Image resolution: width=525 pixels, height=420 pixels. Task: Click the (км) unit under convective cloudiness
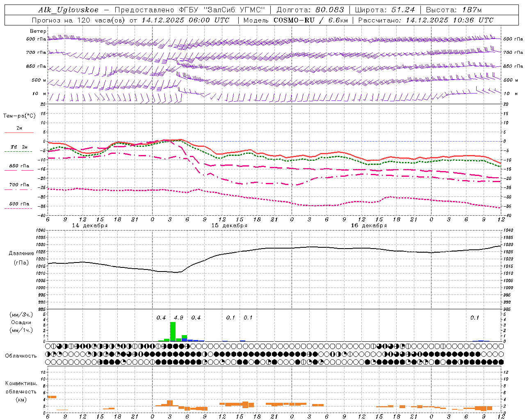pos(21,399)
